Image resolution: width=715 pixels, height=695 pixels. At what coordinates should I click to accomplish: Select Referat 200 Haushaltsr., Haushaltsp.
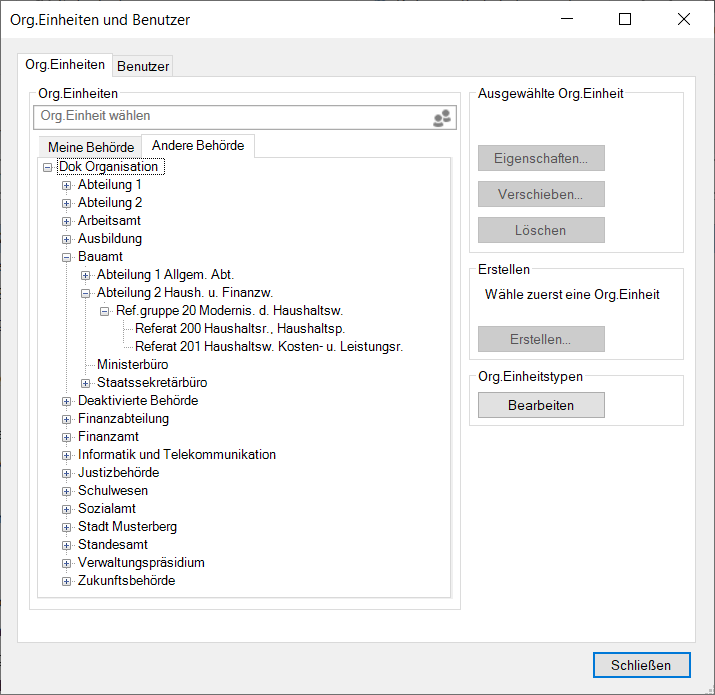pyautogui.click(x=240, y=329)
